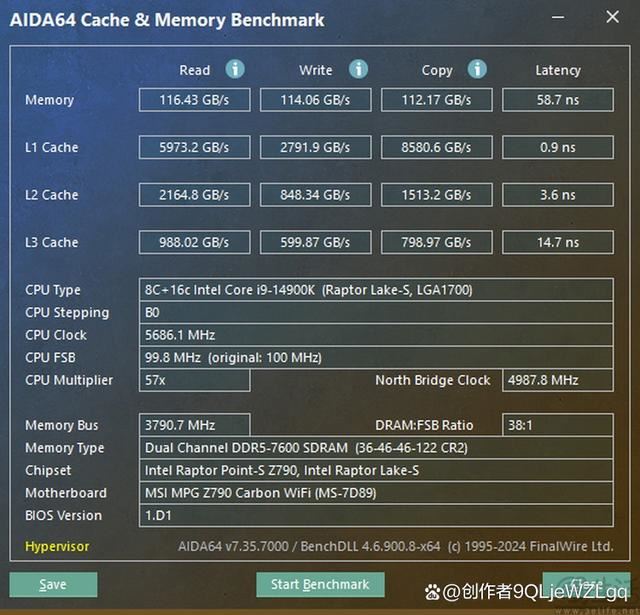The height and width of the screenshot is (615, 640).
Task: Select the Motherboard name field
Action: click(376, 493)
